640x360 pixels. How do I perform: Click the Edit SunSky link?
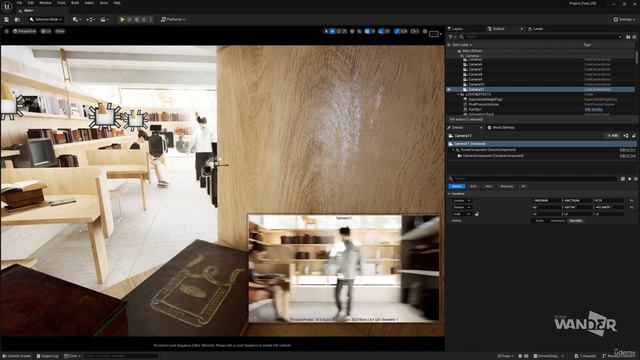[x=593, y=109]
